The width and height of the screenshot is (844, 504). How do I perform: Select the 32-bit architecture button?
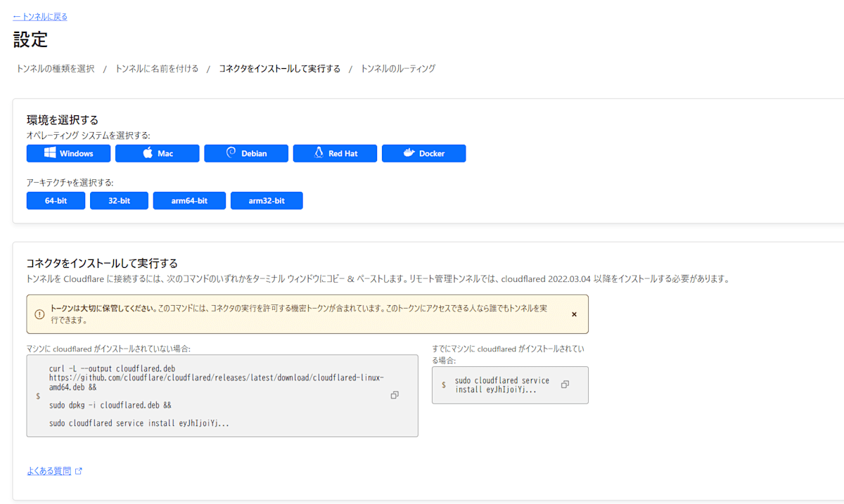tap(119, 200)
